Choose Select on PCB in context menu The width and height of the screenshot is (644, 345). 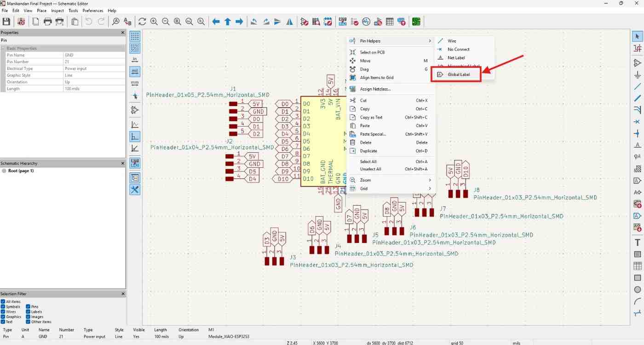point(390,52)
